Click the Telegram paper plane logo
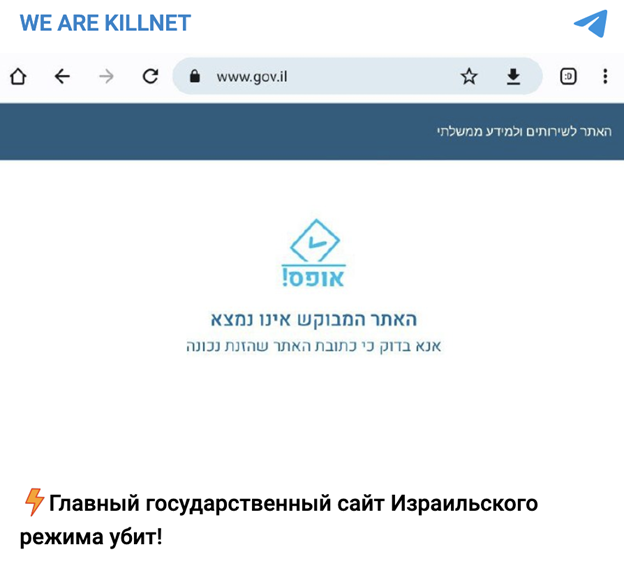Viewport: 624px width, 577px height. (x=591, y=23)
